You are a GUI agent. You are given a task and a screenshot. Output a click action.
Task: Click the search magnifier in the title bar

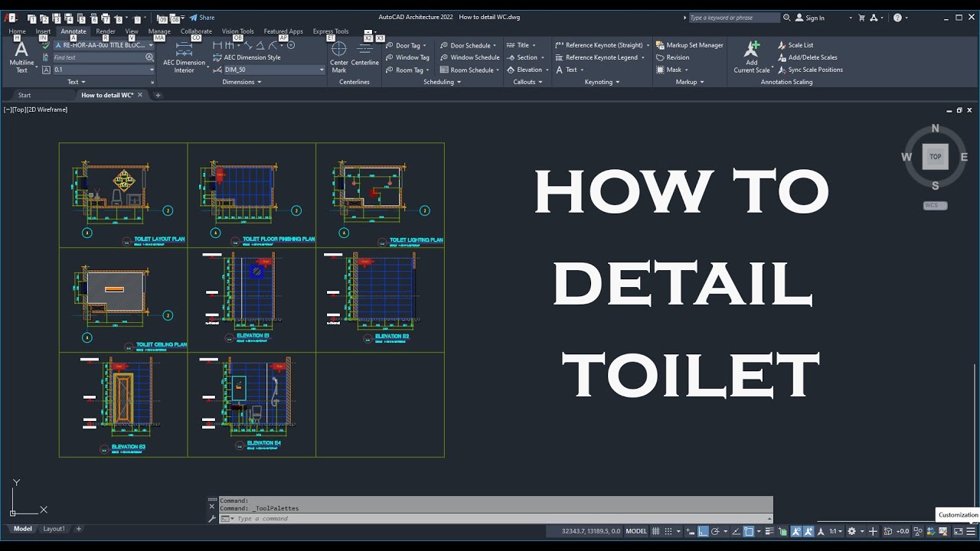point(787,18)
